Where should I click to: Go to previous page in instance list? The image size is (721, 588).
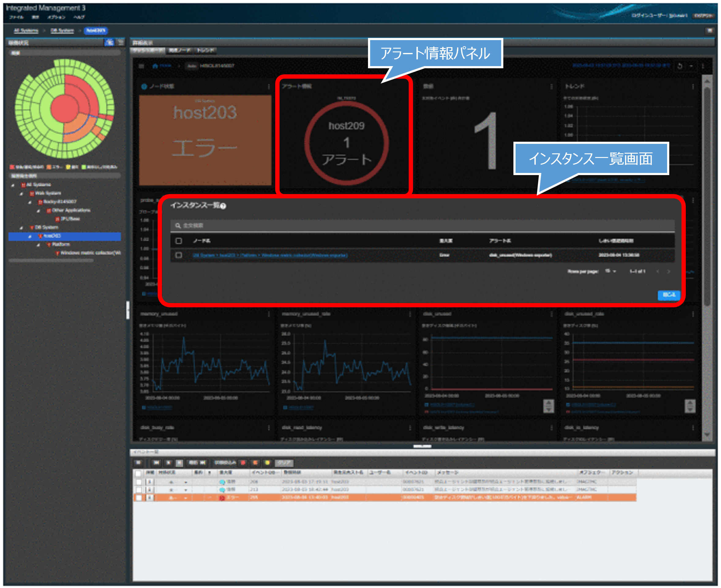(658, 272)
